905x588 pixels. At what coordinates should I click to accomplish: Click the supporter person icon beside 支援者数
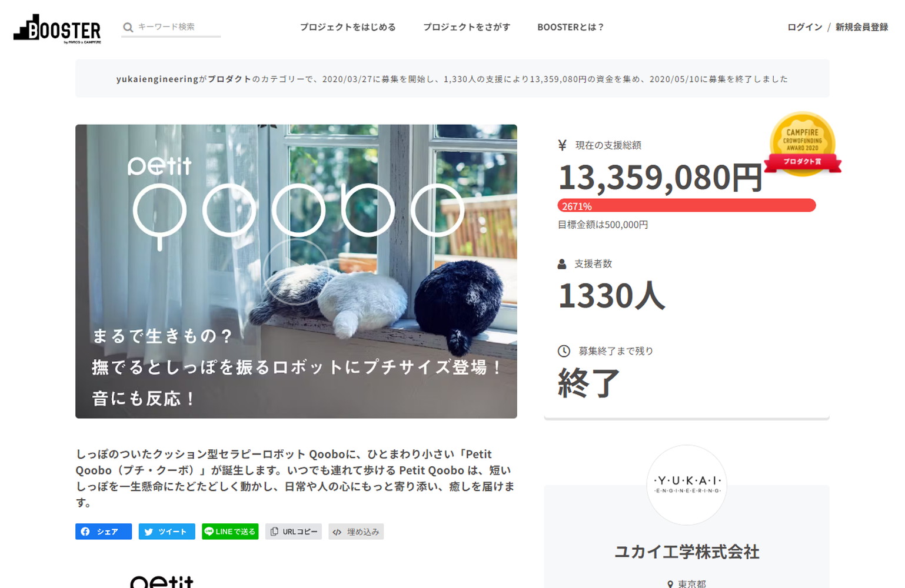click(562, 264)
